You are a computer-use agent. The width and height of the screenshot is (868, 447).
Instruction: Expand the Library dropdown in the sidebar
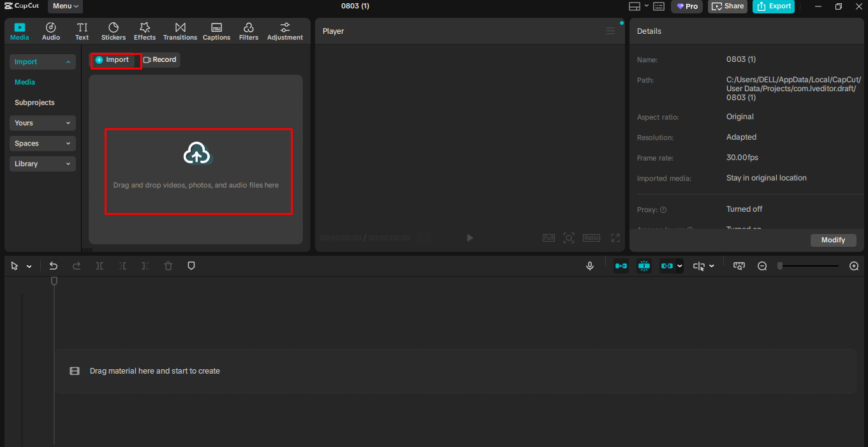click(42, 164)
